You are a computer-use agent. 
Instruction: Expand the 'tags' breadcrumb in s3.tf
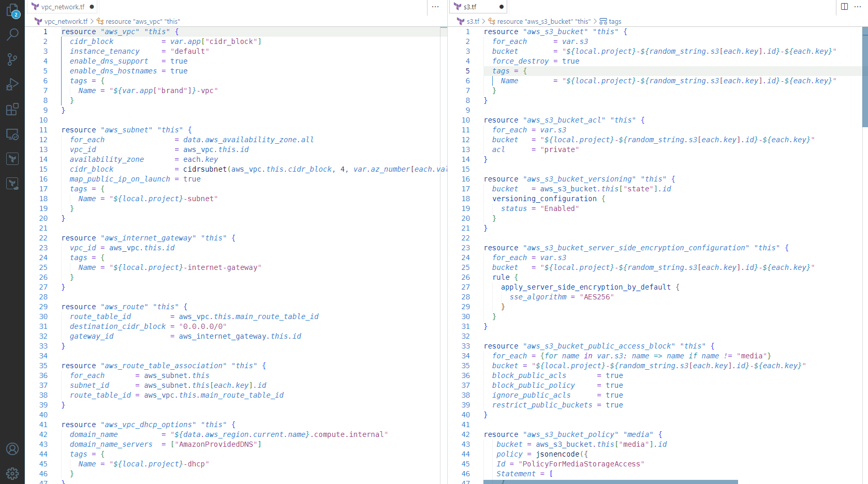614,21
